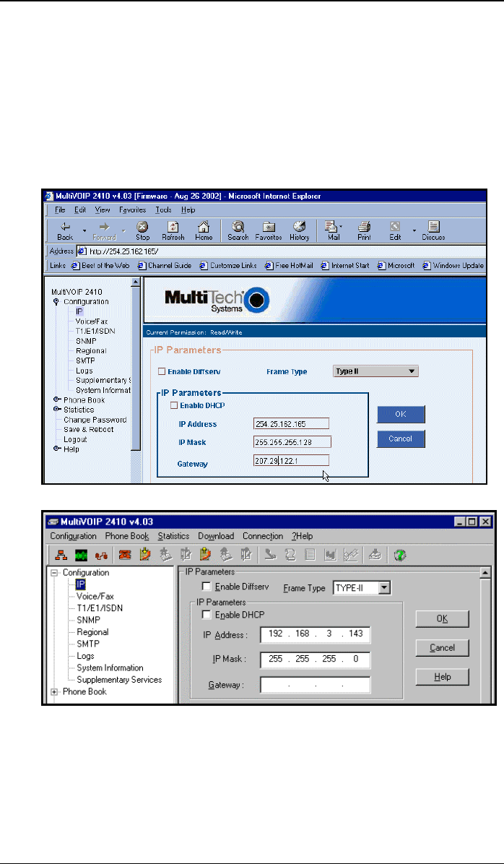
Task: Open the Tools menu in Internet Explorer
Action: pyautogui.click(x=164, y=210)
